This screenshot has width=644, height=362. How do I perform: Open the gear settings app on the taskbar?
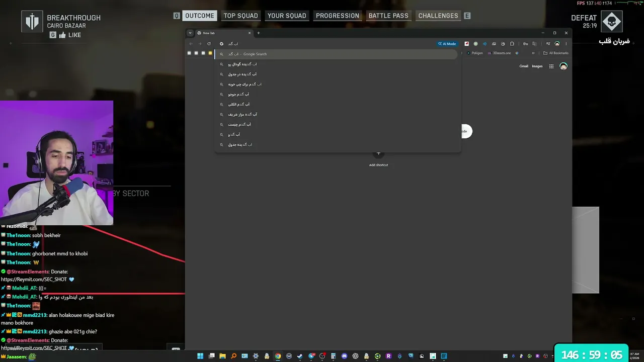[x=256, y=356]
